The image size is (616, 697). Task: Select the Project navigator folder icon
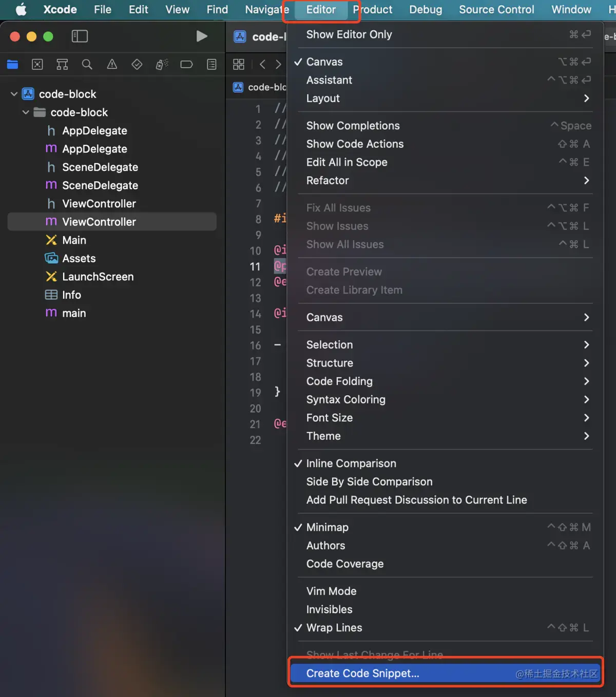coord(12,64)
